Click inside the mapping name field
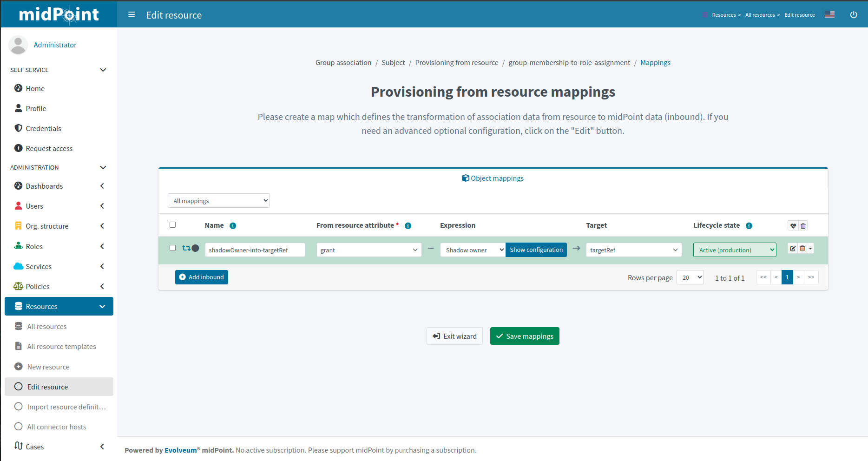Screen dimensions: 868x461 [255, 250]
